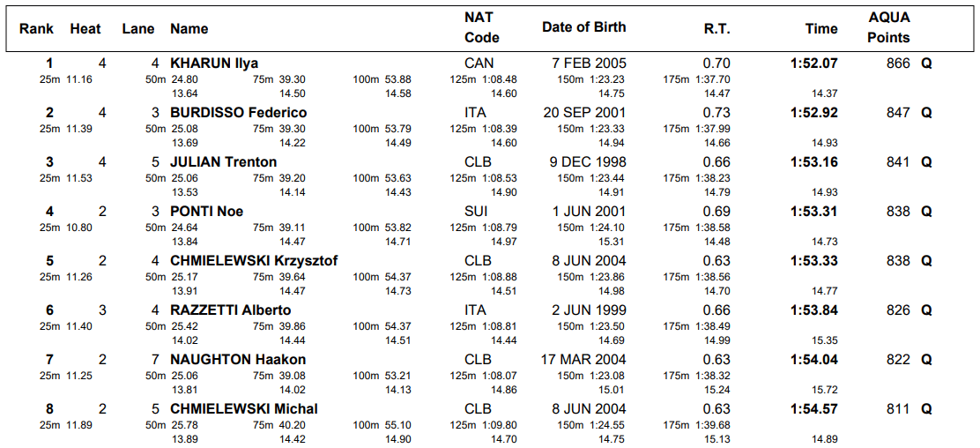Select the Date of Birth header
The height and width of the screenshot is (448, 980).
[583, 27]
